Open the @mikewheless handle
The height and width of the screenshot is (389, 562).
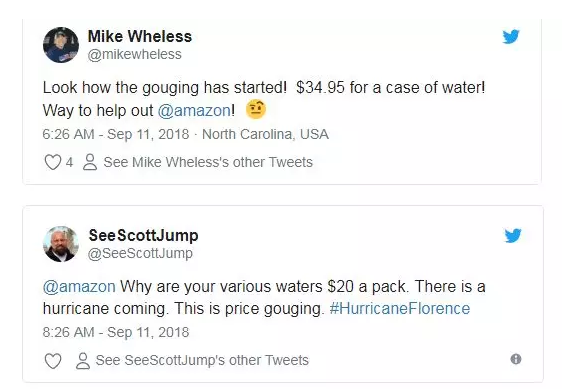coord(134,54)
